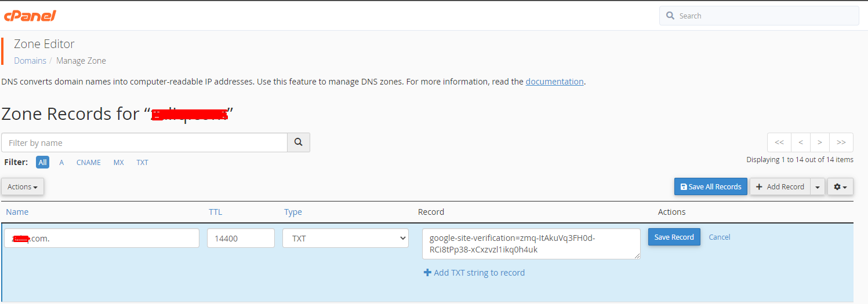Open the Actions dropdown

click(x=23, y=186)
